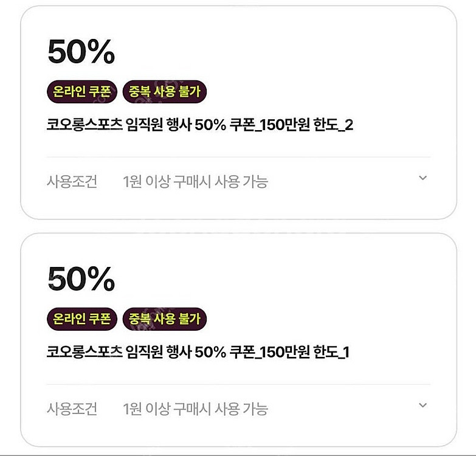Click the 사용조건 label in the 한도_1 coupon
Viewport: 476px width, 456px height.
[x=72, y=409]
